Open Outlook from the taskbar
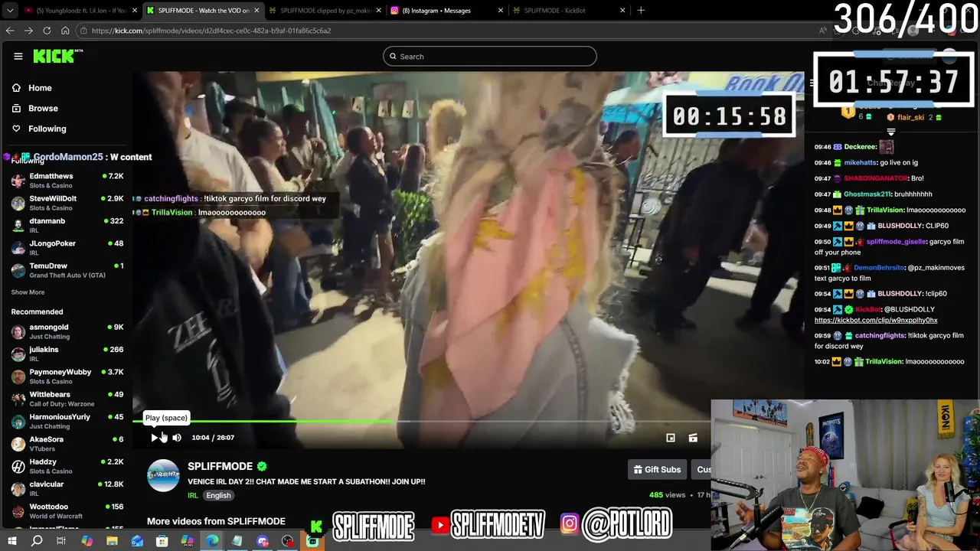Screen dimensions: 980x551 137,541
